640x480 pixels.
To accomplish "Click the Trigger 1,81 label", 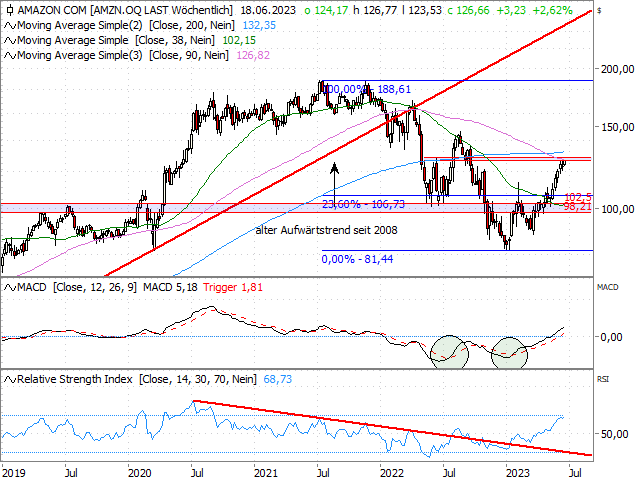I will click(233, 288).
